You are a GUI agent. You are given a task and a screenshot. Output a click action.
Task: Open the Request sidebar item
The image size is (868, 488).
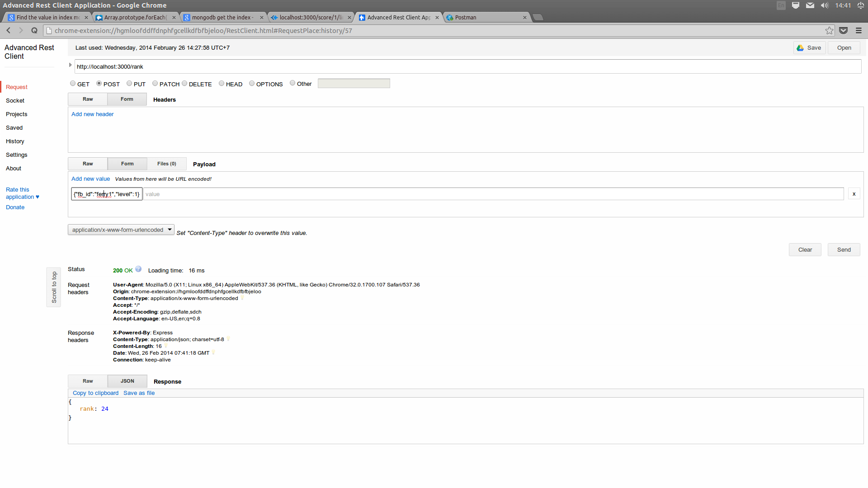coord(17,87)
